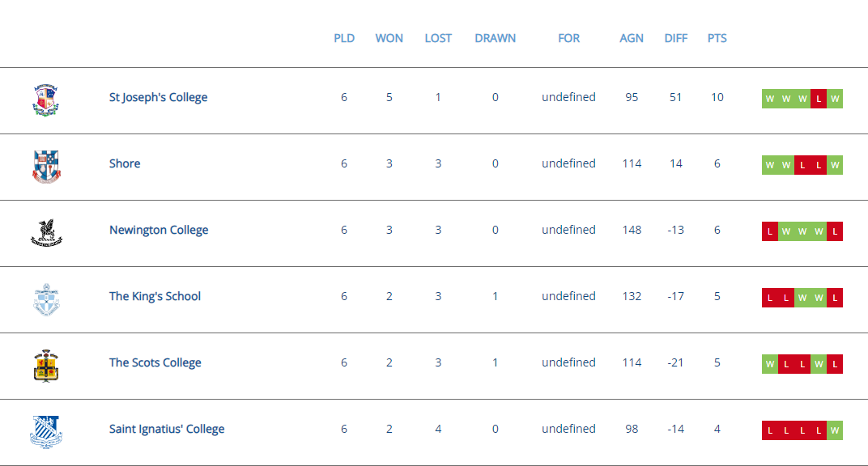Click the St Joseph's College crest icon
868x466 pixels.
click(45, 100)
